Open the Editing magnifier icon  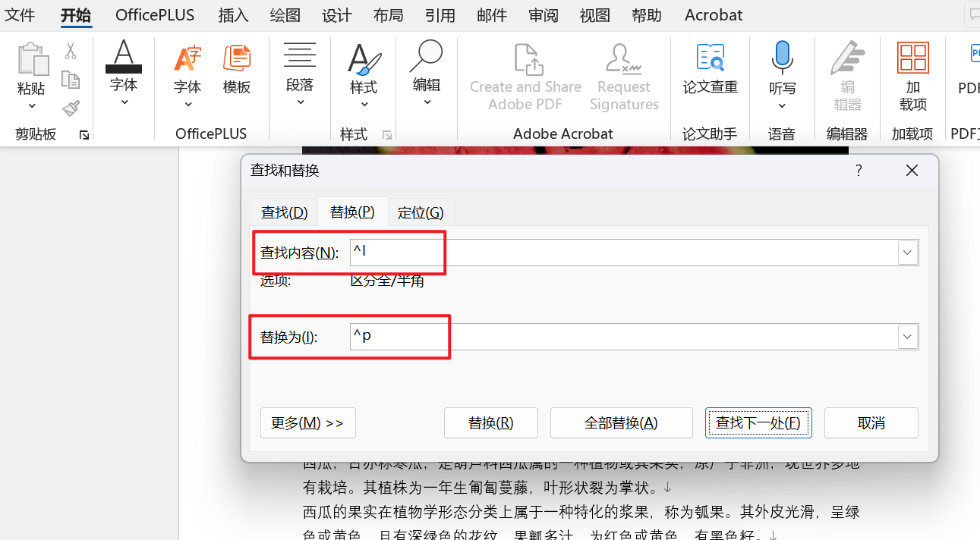pos(426,56)
